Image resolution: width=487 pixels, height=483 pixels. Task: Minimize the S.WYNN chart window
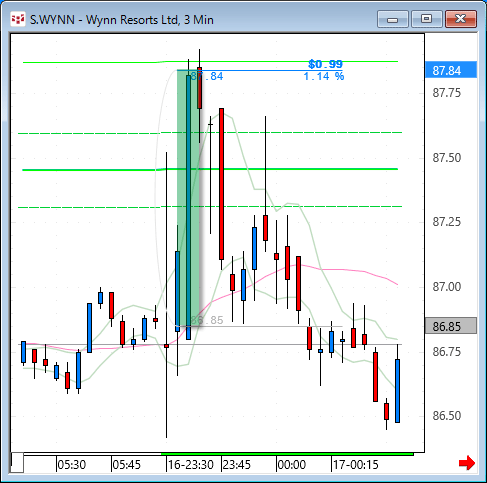point(393,19)
